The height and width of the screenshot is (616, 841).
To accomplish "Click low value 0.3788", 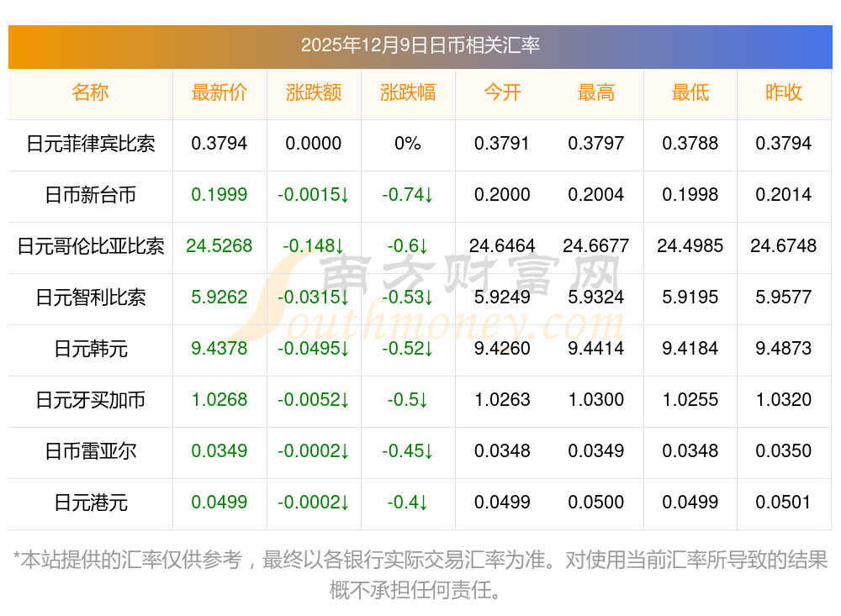I will (x=690, y=144).
